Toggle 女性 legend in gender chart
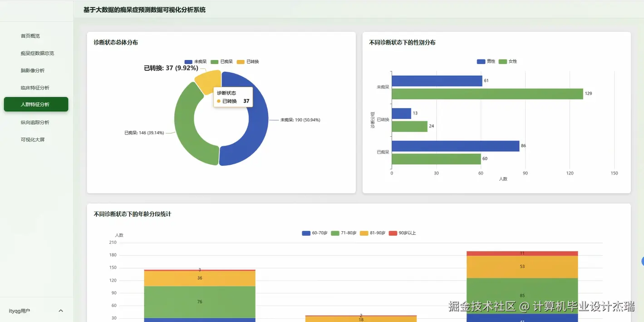 508,61
